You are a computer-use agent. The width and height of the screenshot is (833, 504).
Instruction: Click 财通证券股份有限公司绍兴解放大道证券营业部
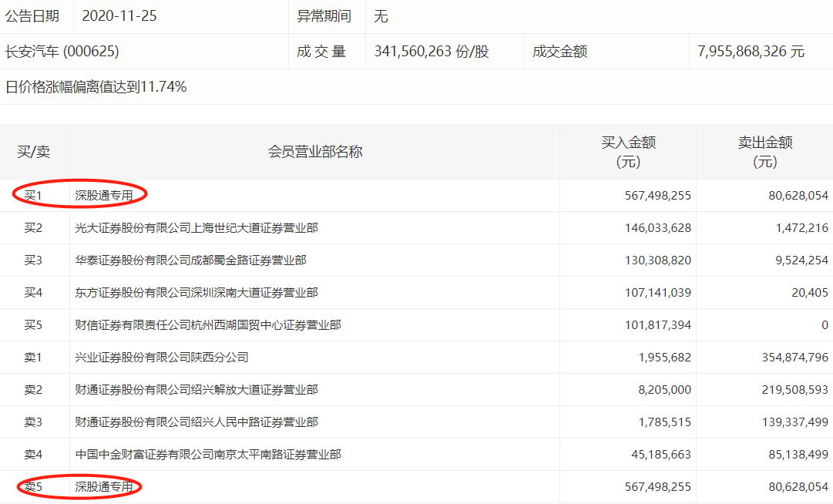[x=196, y=390]
